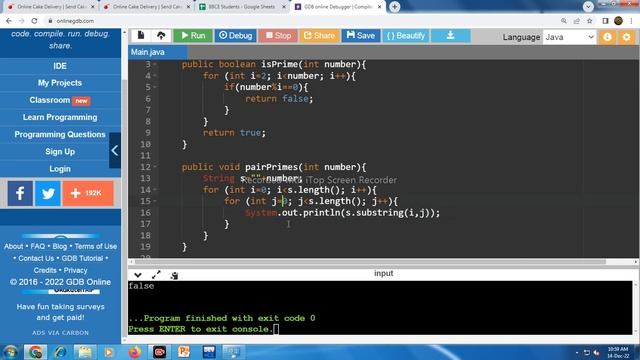
Task: Open Chrome from the taskbar
Action: tap(36, 352)
